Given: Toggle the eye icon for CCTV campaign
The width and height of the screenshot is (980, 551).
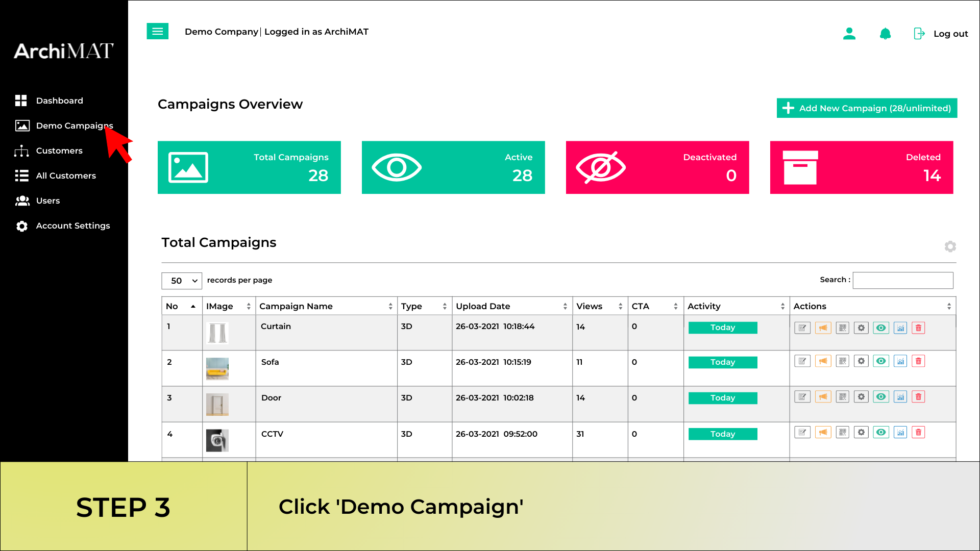Looking at the screenshot, I should 881,432.
